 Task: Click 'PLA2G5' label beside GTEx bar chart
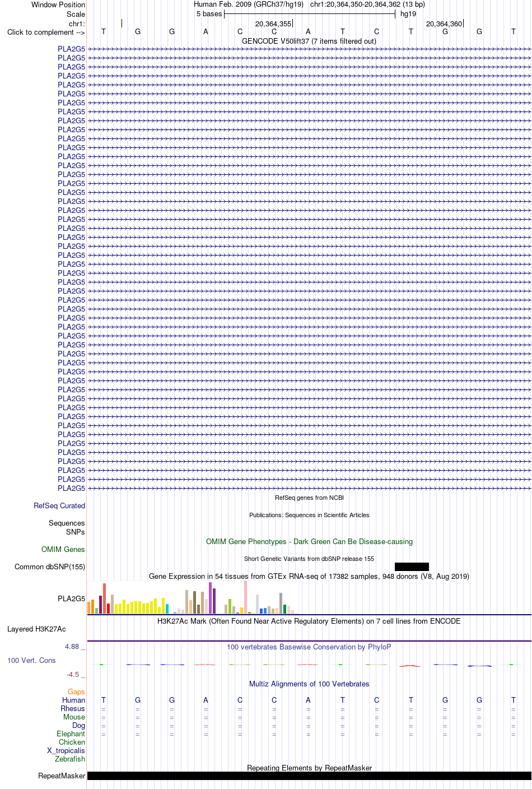(72, 598)
